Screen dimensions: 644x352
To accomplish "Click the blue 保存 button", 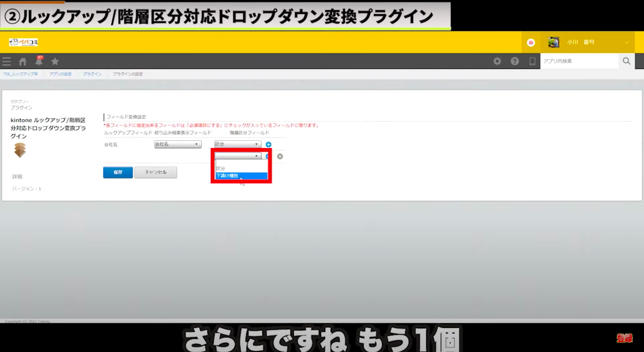I will tap(118, 172).
